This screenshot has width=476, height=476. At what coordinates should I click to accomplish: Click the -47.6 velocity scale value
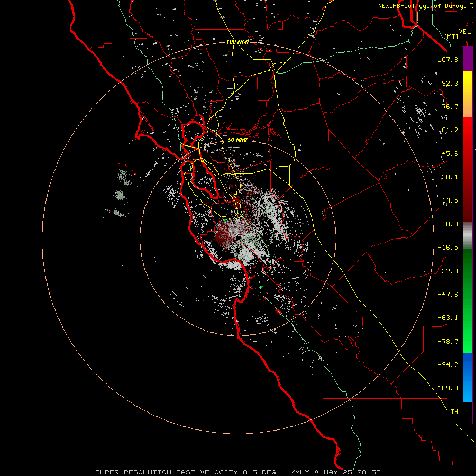448,294
